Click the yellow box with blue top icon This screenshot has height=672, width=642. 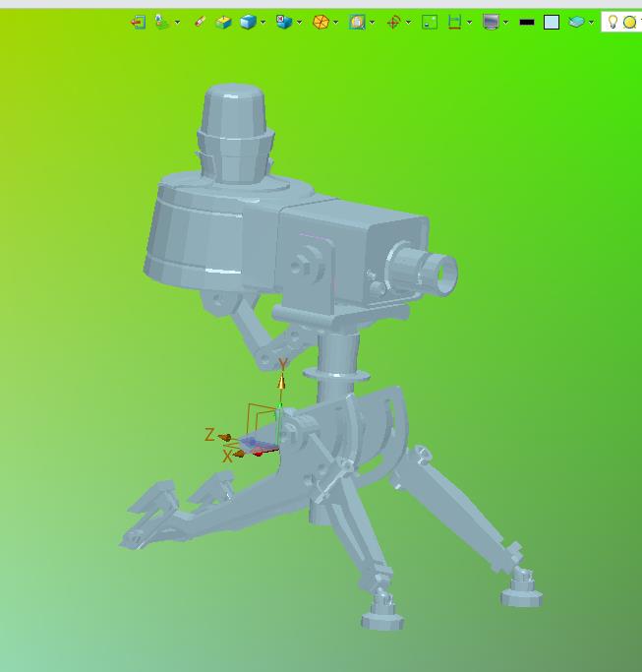pyautogui.click(x=223, y=22)
